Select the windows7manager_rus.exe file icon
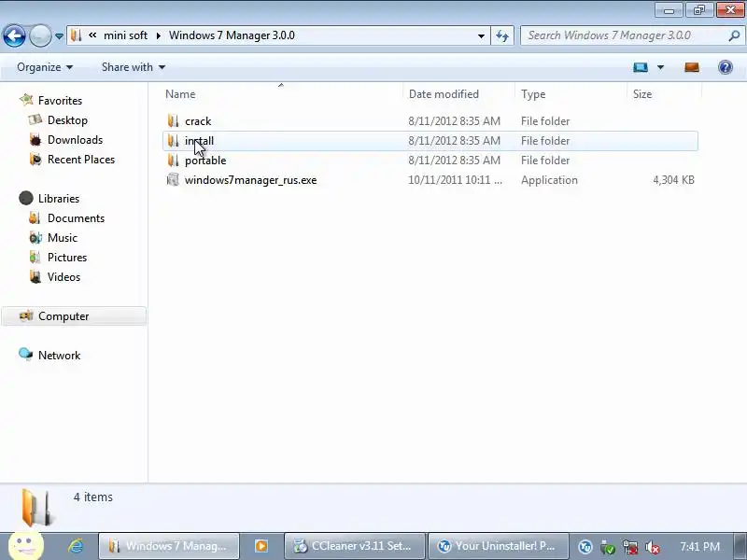747x560 pixels. (173, 179)
